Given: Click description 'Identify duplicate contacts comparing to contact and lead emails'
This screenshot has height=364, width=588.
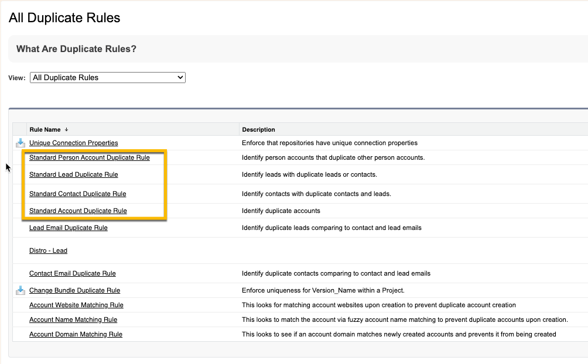Looking at the screenshot, I should tap(336, 273).
